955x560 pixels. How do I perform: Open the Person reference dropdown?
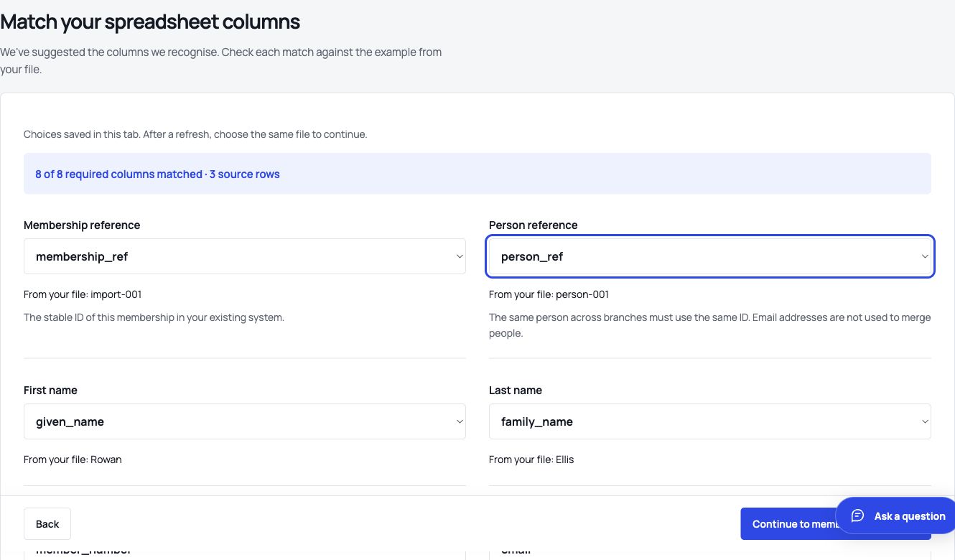[x=710, y=256]
